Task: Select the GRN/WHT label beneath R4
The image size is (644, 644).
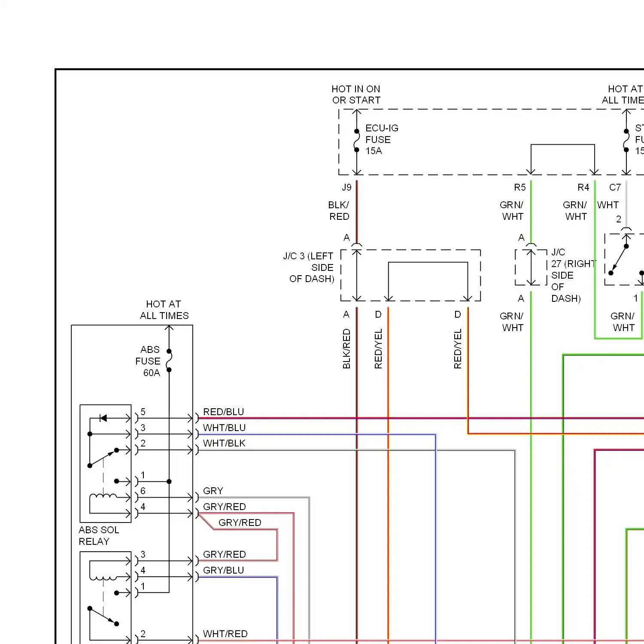Action: 575,211
